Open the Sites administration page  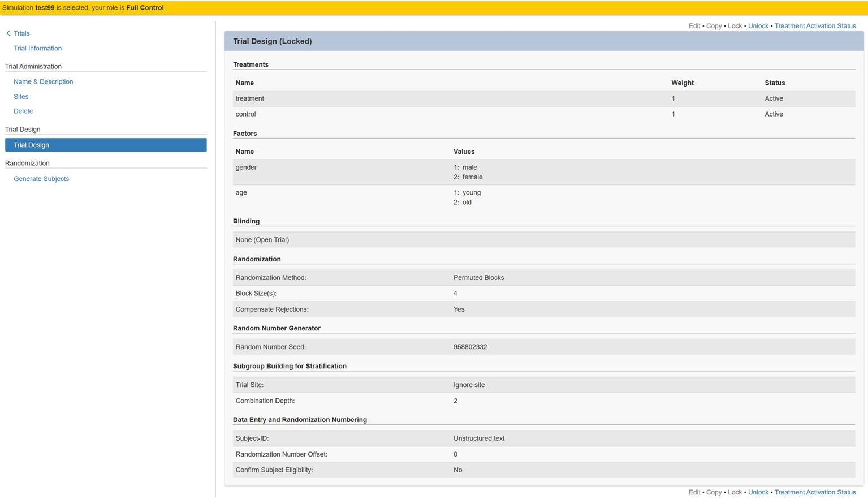(21, 96)
